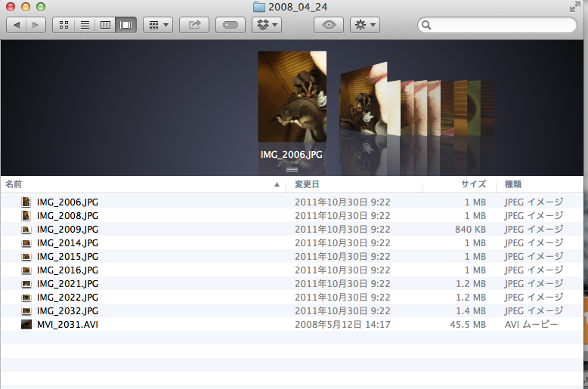The width and height of the screenshot is (588, 389).
Task: Click the AVI ムービー kind entry
Action: coord(531,325)
